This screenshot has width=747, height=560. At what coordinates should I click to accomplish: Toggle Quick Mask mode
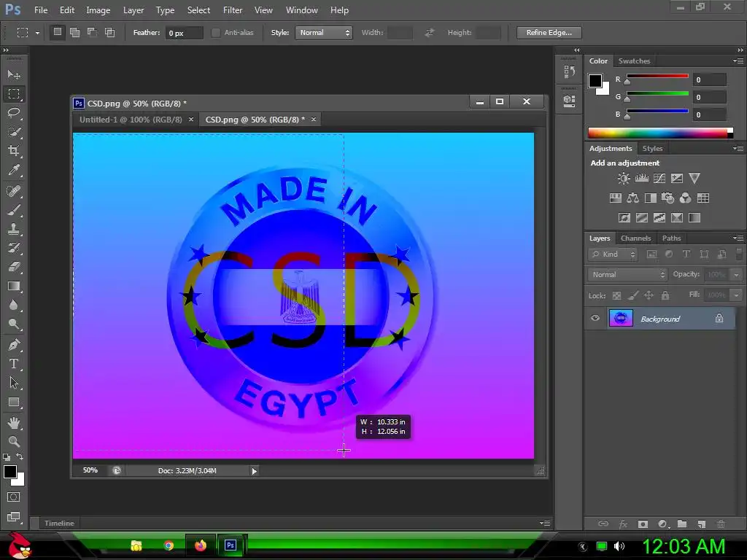[14, 497]
